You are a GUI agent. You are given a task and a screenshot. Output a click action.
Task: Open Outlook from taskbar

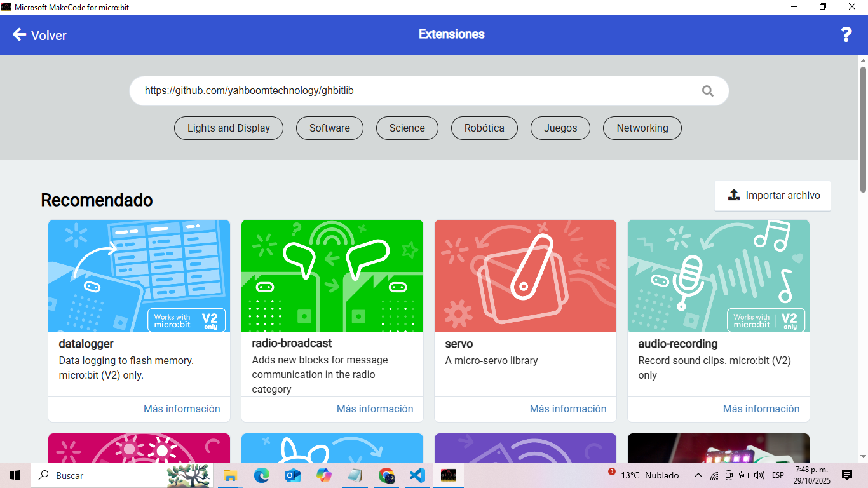[292, 475]
